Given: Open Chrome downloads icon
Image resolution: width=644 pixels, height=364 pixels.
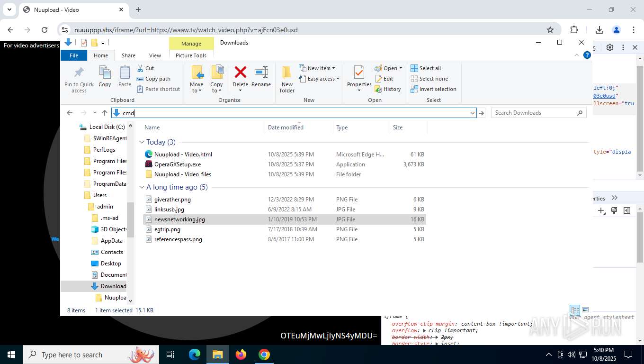Looking at the screenshot, I should click(x=599, y=30).
